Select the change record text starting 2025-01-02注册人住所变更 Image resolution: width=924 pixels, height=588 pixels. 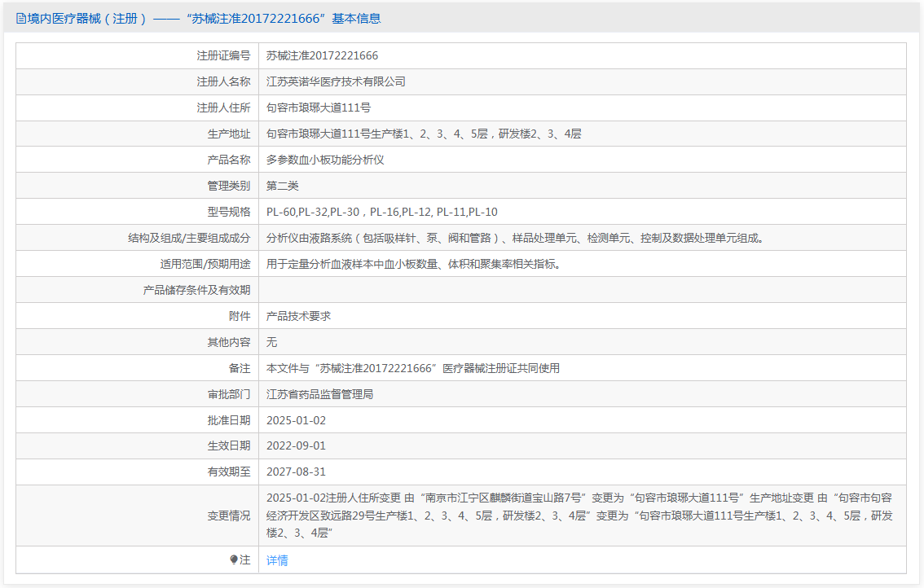click(x=579, y=516)
